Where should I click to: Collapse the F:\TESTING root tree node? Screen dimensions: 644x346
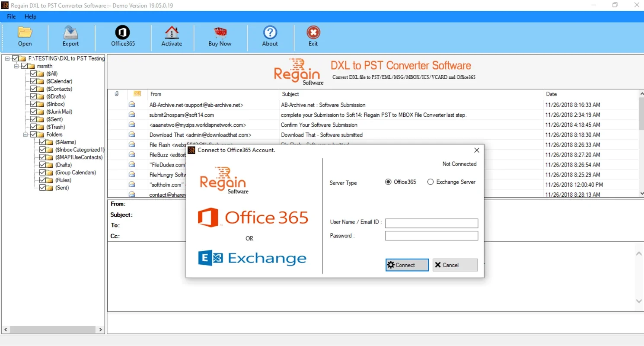(7, 58)
